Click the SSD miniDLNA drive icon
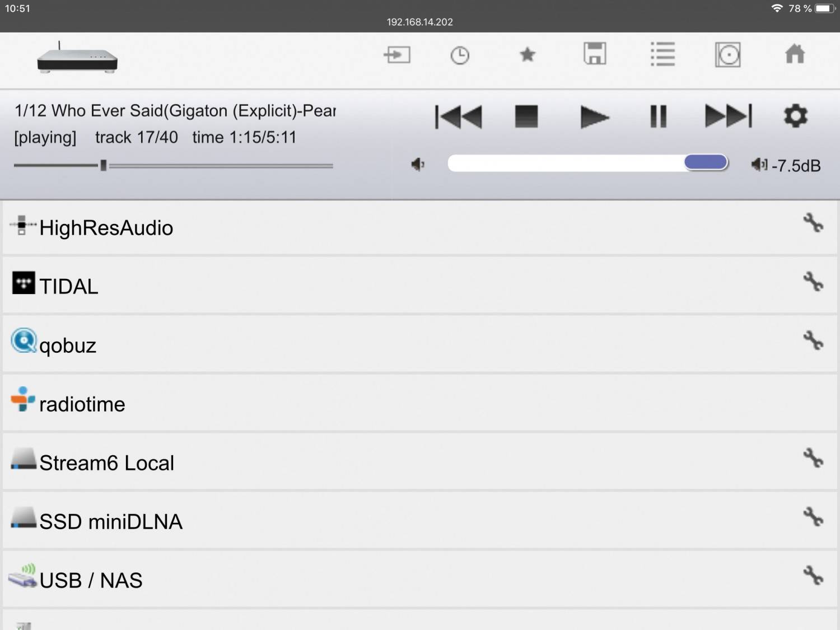The image size is (840, 630). 24,518
